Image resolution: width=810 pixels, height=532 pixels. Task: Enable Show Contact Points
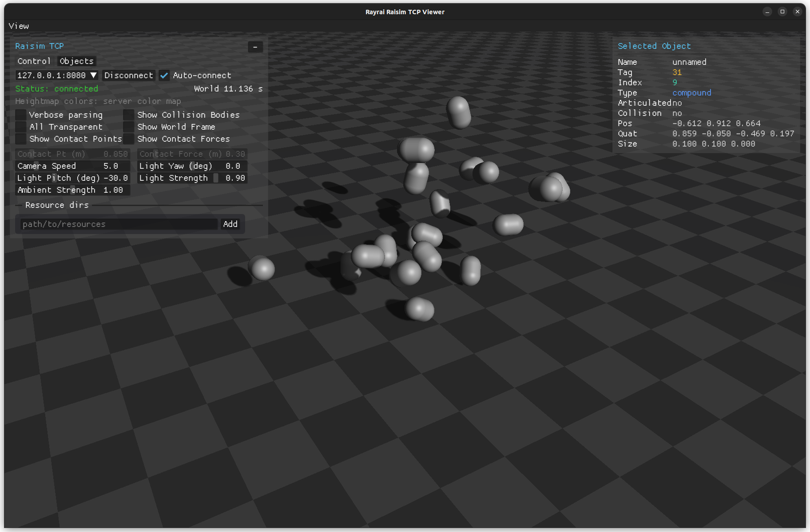[20, 139]
